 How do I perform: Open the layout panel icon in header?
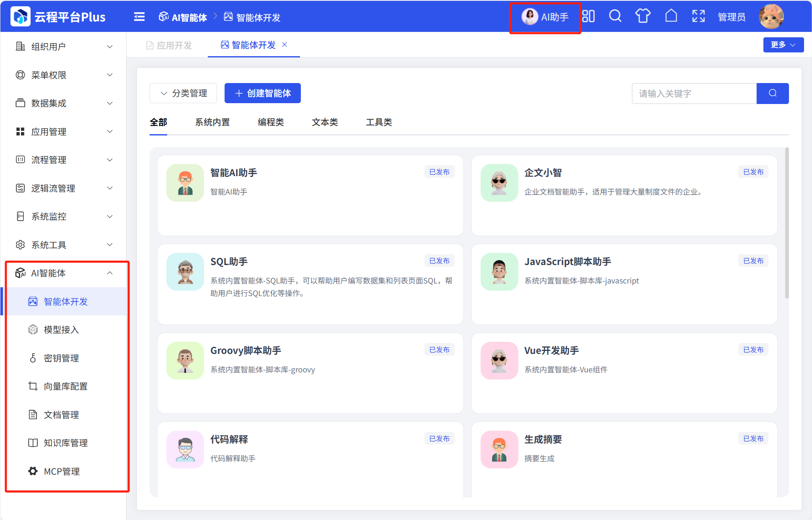click(588, 16)
